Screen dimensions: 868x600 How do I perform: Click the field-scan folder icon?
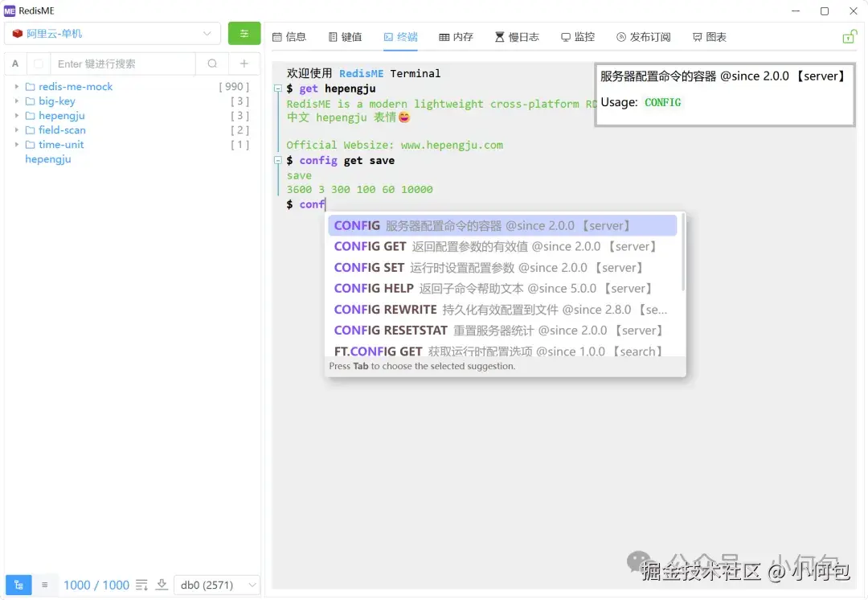tap(30, 129)
